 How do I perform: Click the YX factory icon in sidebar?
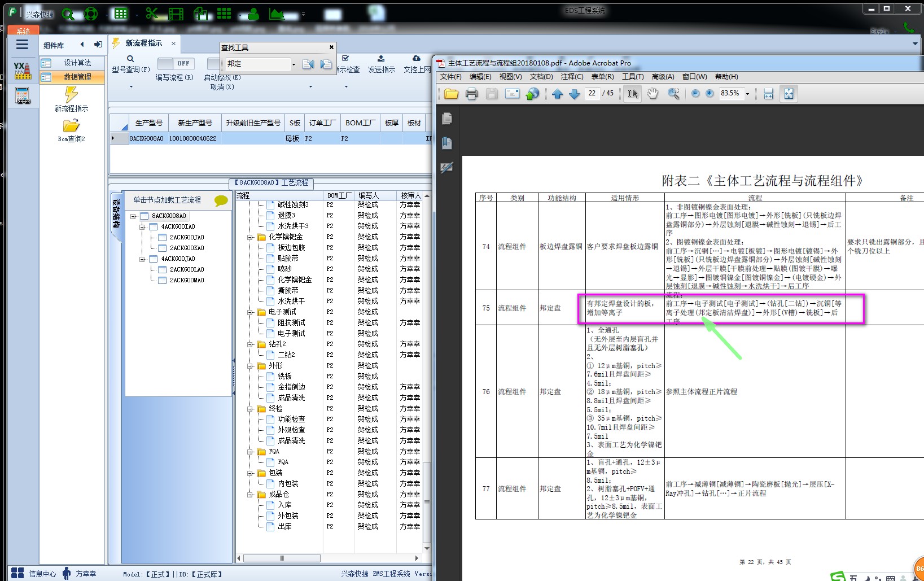(22, 70)
